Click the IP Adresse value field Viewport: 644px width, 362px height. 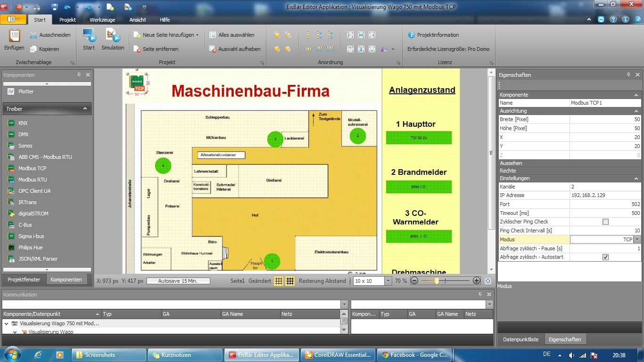[605, 195]
